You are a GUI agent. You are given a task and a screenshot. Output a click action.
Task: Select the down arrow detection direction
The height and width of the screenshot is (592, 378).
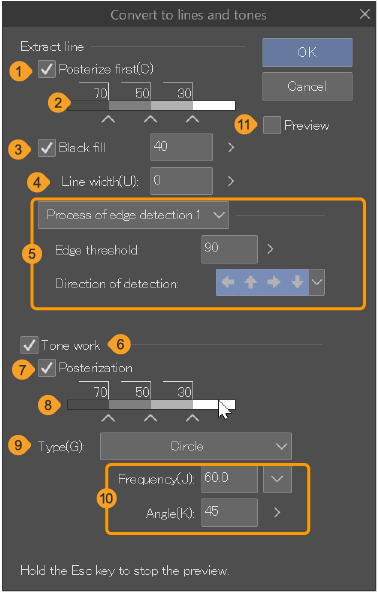pyautogui.click(x=297, y=282)
